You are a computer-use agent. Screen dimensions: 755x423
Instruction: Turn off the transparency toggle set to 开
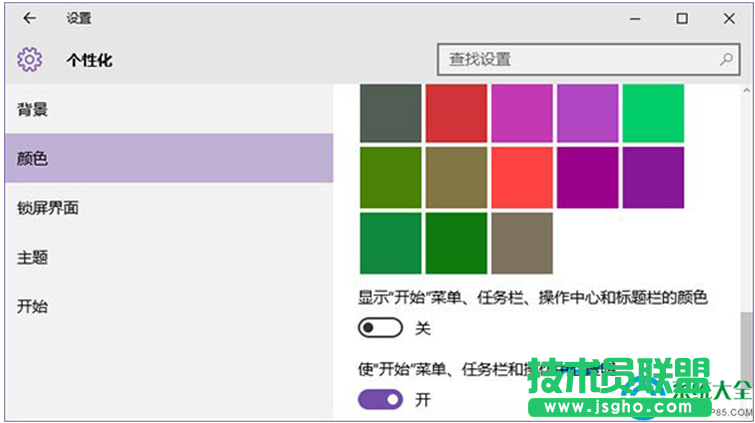(380, 400)
